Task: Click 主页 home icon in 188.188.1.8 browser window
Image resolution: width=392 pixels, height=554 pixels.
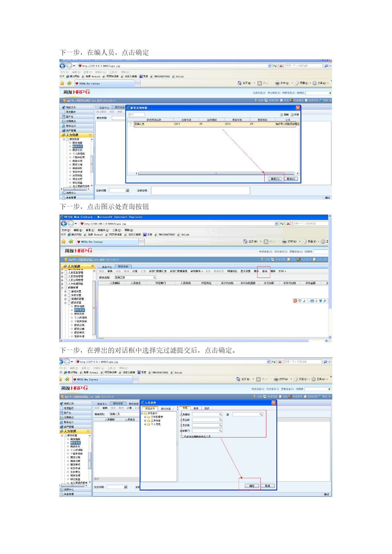Action: click(245, 241)
